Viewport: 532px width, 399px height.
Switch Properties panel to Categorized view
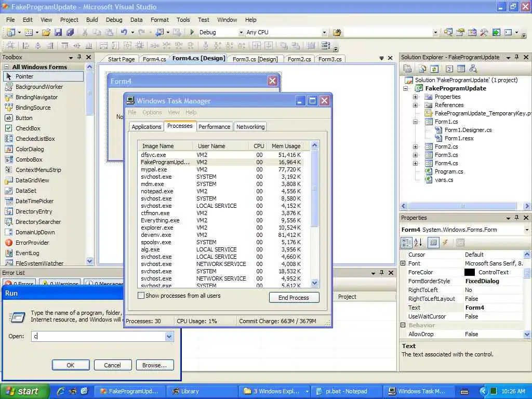406,242
